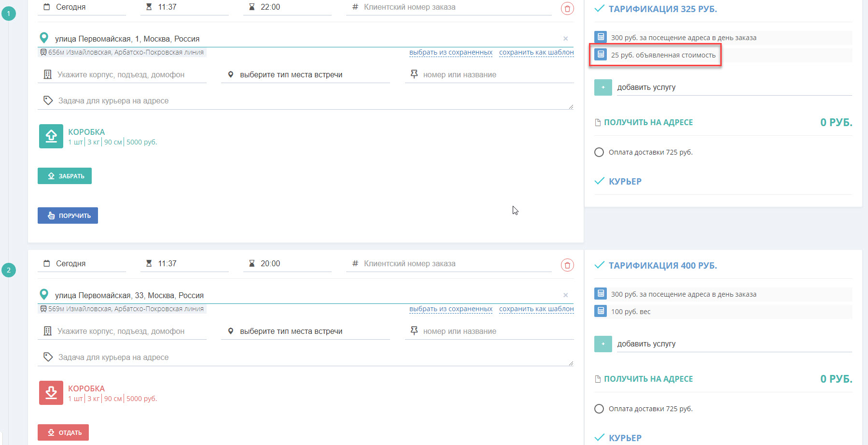
Task: Open end time 22:00 selector for address 1
Action: click(287, 7)
